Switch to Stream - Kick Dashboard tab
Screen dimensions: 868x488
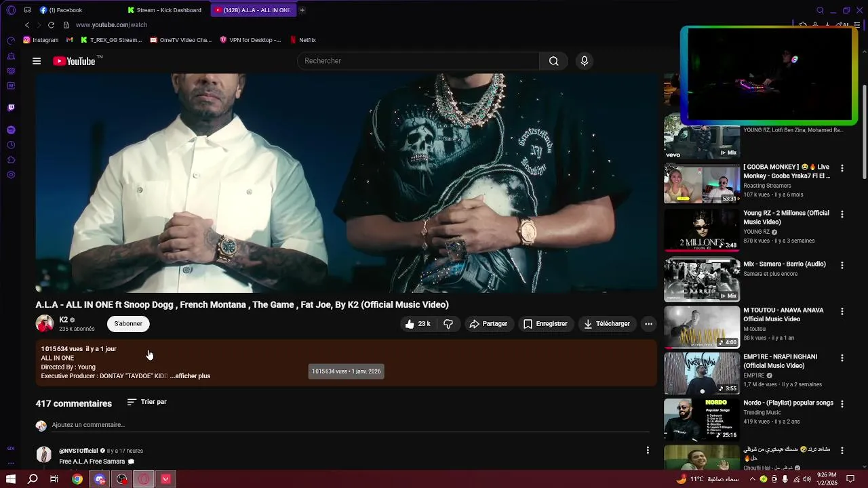pos(166,10)
